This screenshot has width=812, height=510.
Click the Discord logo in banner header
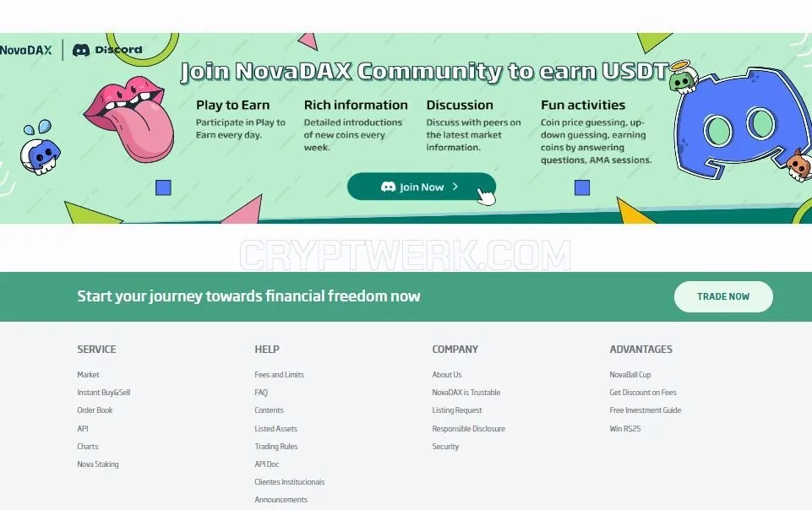coord(107,50)
